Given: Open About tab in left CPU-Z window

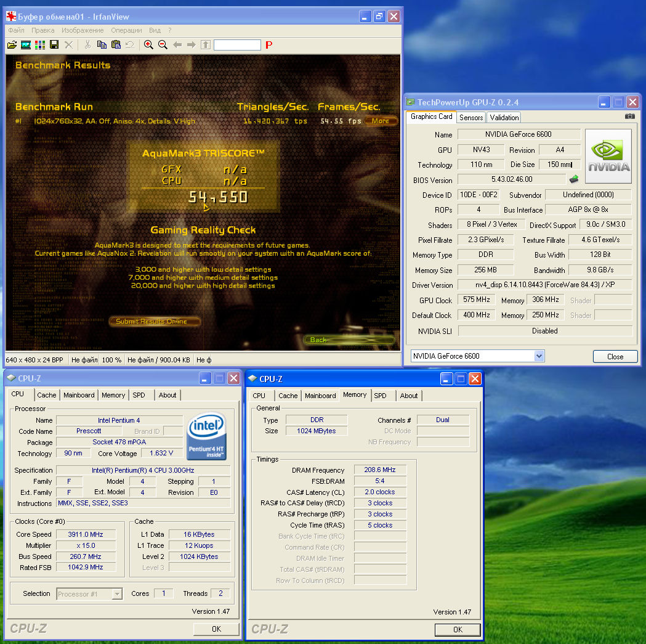Looking at the screenshot, I should pyautogui.click(x=168, y=395).
